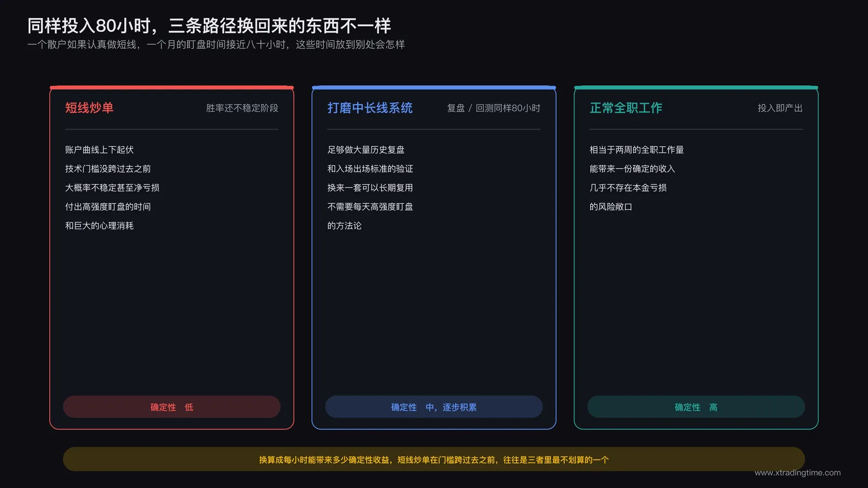Click the label '复盘 / 回测同样80小时'
This screenshot has width=868, height=488.
point(494,108)
